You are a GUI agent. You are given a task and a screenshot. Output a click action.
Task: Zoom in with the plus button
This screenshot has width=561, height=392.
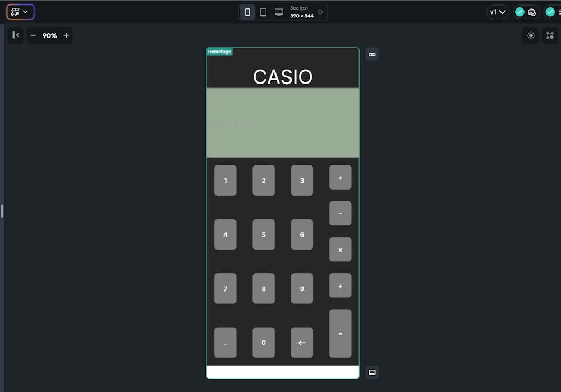click(x=66, y=35)
